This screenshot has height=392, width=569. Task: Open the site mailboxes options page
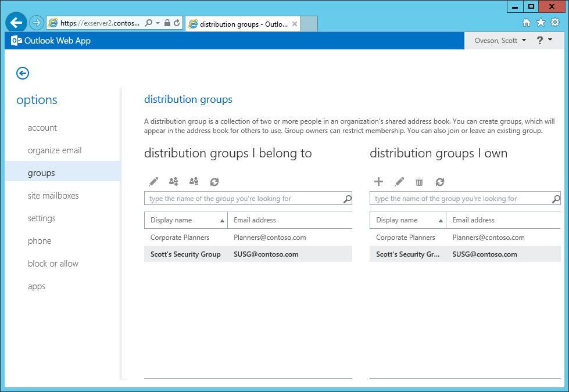pyautogui.click(x=53, y=196)
